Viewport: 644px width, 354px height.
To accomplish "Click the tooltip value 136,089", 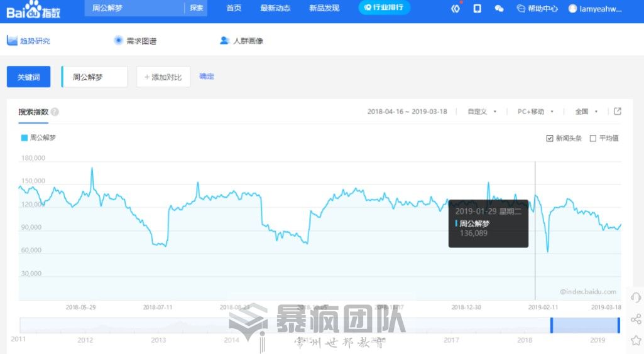I will click(x=473, y=233).
